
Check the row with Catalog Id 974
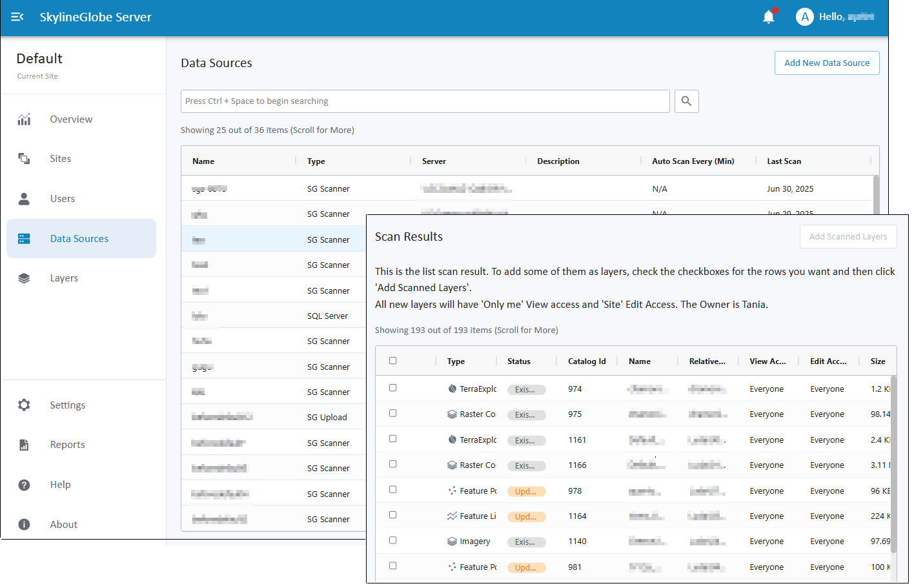393,388
